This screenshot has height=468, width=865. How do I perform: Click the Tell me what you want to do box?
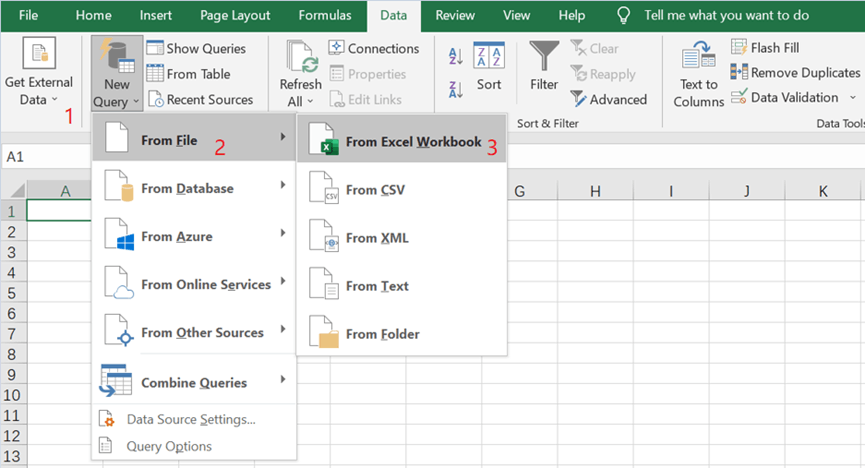coord(727,15)
